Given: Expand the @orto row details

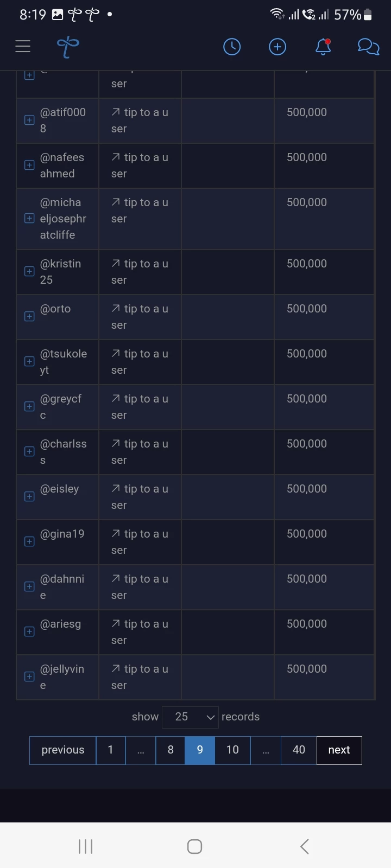Looking at the screenshot, I should click(30, 317).
